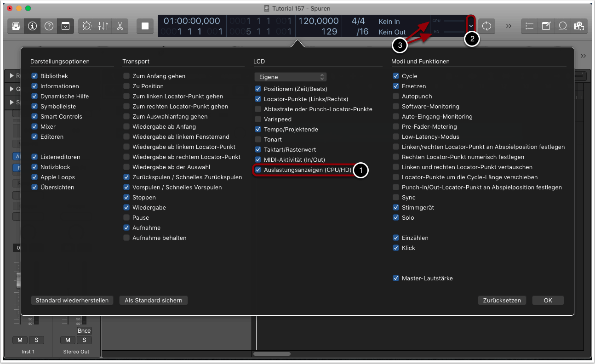Click the Bnce button on Stereo Out
The width and height of the screenshot is (595, 364).
pyautogui.click(x=84, y=331)
